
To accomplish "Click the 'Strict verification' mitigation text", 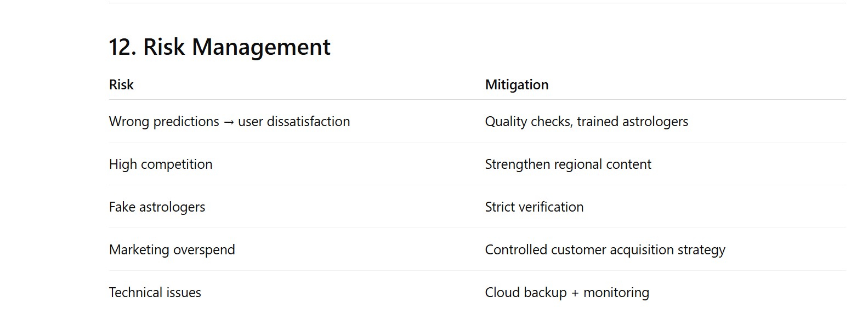I will (x=534, y=207).
